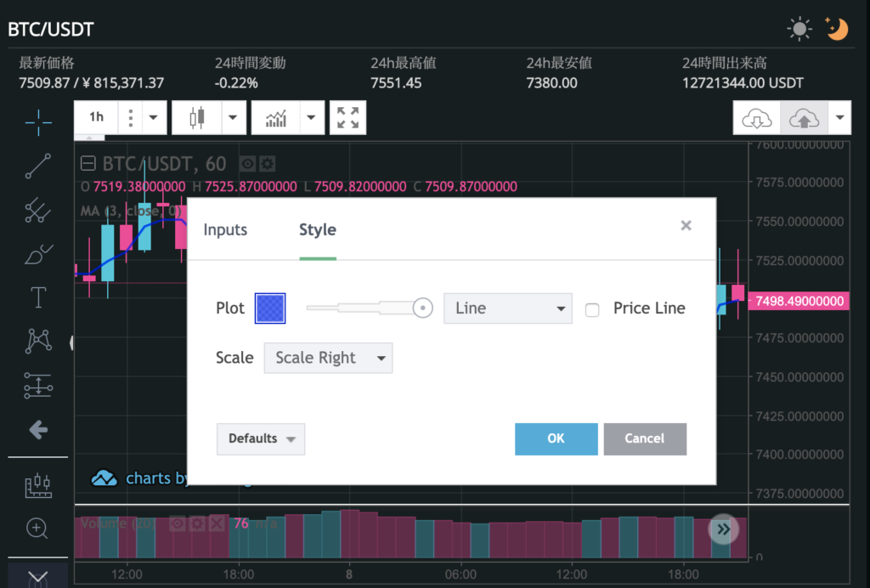
Task: Click the charts by cloud logo
Action: (104, 478)
